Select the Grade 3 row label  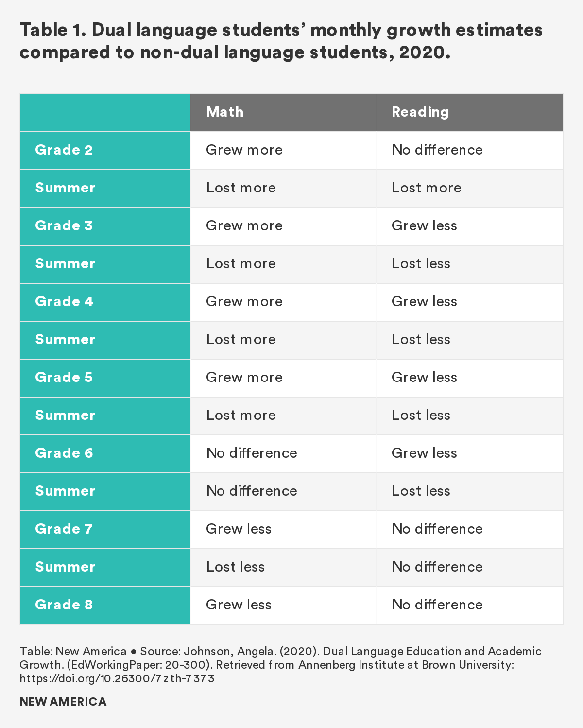click(64, 226)
